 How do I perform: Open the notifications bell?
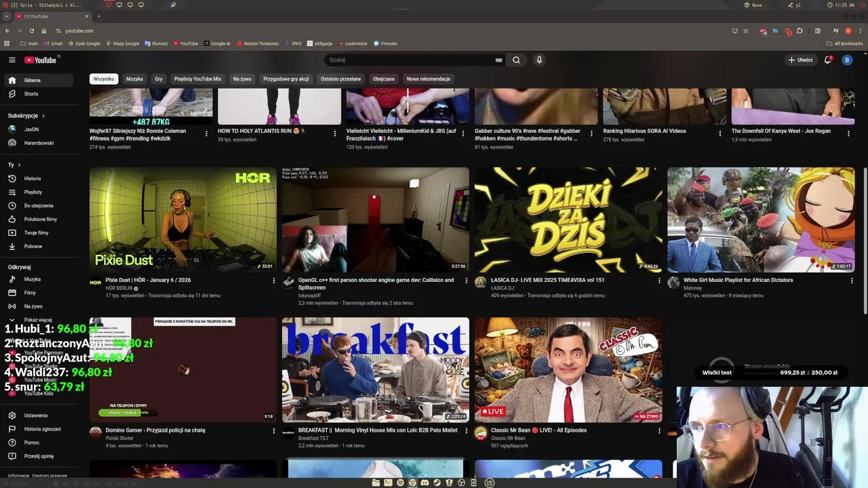click(827, 60)
